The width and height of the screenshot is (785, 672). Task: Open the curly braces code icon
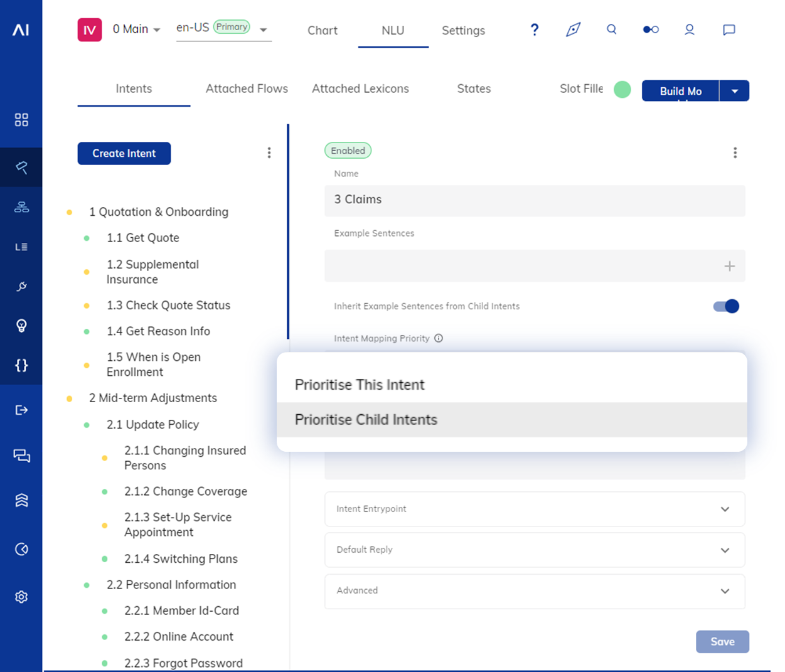(21, 365)
